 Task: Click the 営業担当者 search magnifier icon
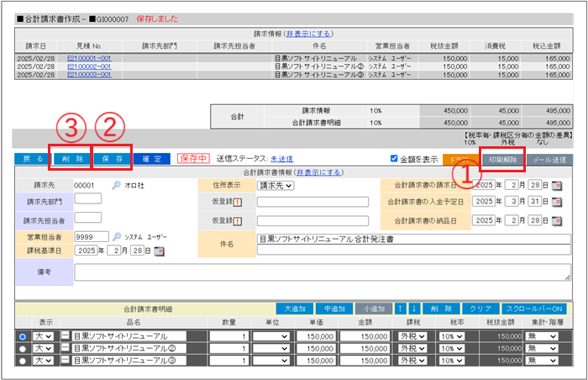(x=117, y=237)
